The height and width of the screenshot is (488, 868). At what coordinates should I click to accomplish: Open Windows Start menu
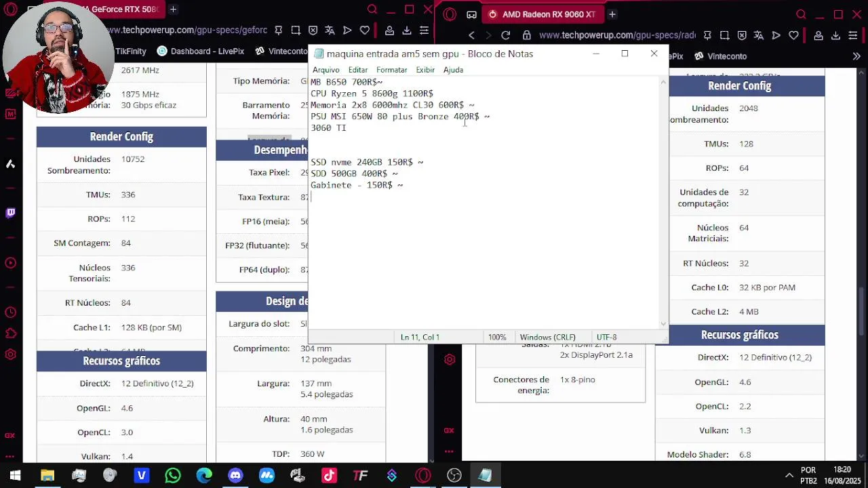15,476
